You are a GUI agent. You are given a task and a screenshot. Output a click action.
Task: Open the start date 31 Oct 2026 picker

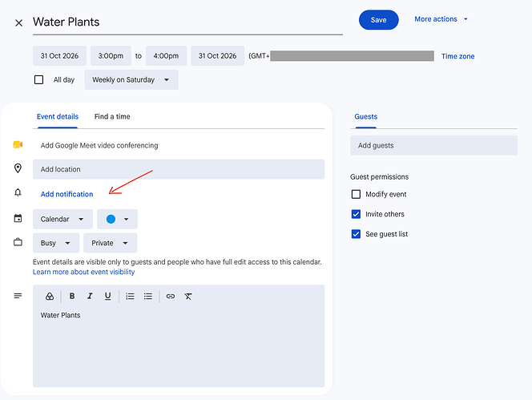[x=59, y=55]
